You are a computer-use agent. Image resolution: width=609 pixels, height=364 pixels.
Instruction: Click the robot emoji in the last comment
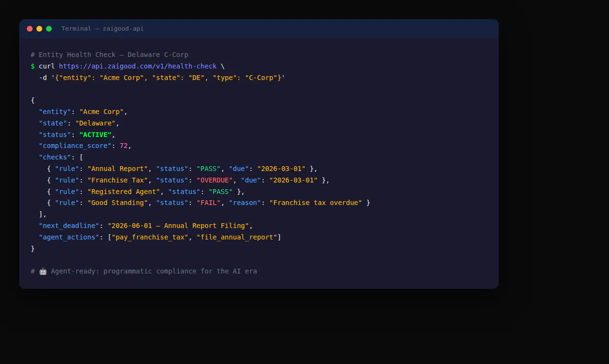point(43,271)
